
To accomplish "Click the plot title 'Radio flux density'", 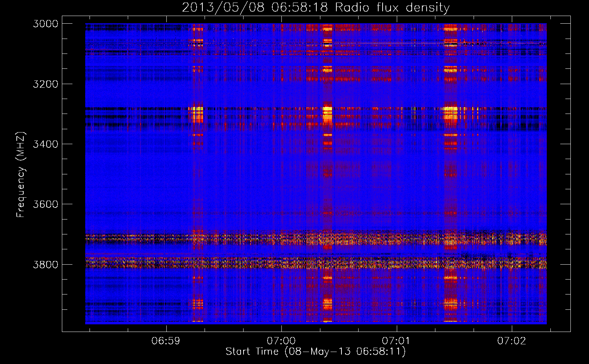I will click(392, 8).
